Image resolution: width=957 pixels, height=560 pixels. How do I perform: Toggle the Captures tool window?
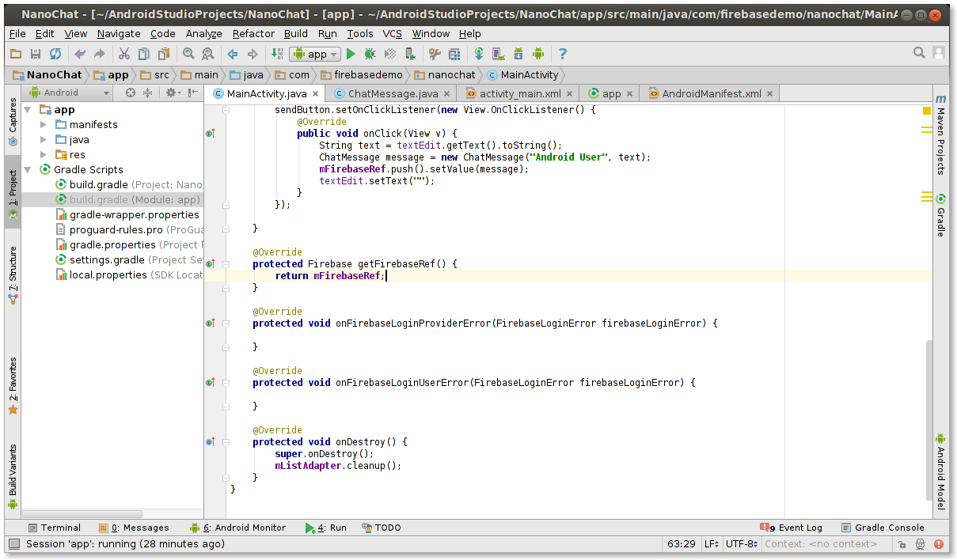[13, 122]
